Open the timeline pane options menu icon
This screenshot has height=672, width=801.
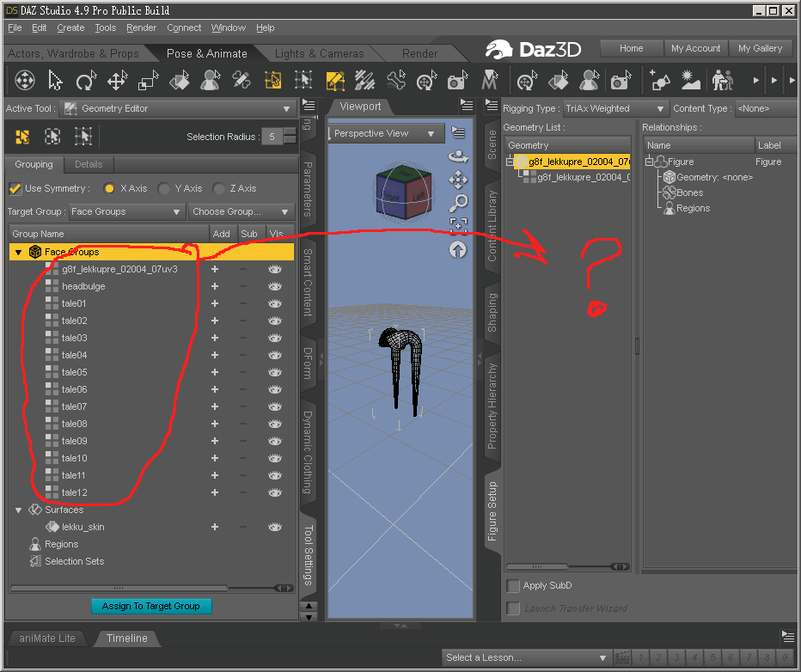[788, 636]
